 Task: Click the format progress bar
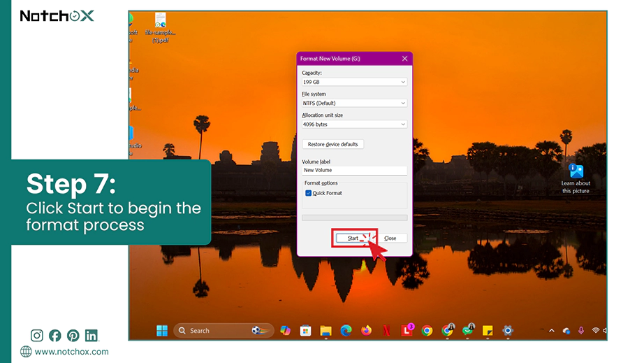click(354, 218)
